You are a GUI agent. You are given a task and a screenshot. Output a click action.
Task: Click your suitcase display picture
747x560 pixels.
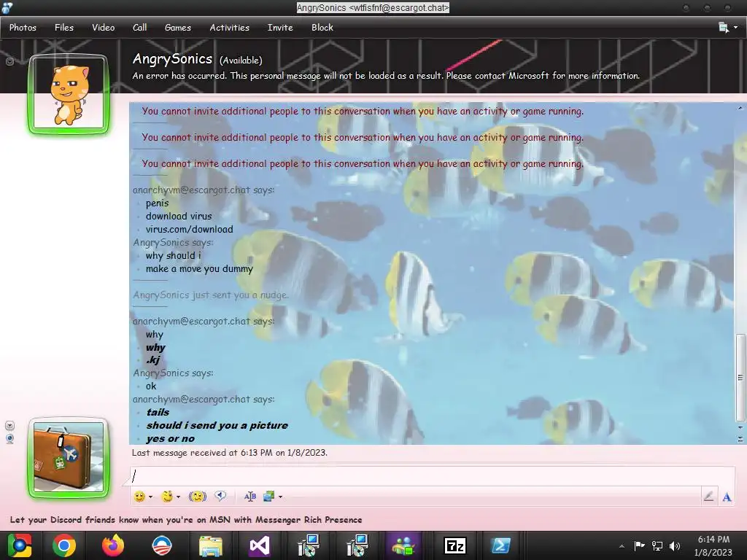(69, 457)
